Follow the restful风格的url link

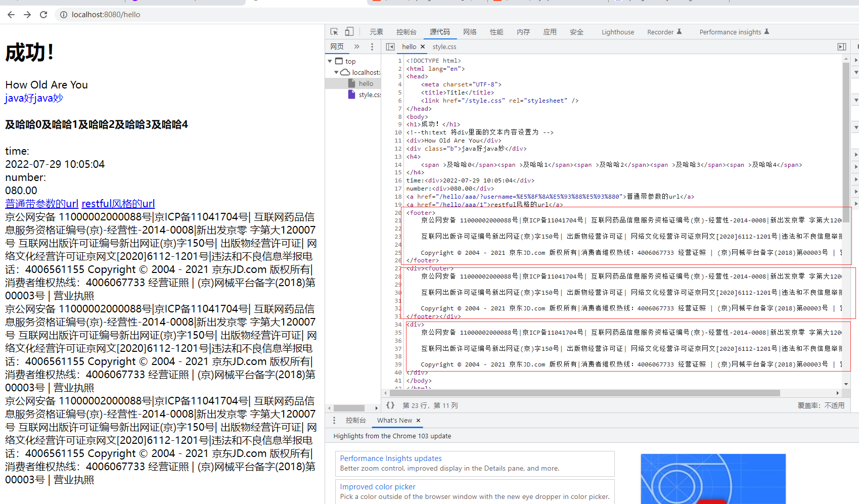[x=118, y=204]
